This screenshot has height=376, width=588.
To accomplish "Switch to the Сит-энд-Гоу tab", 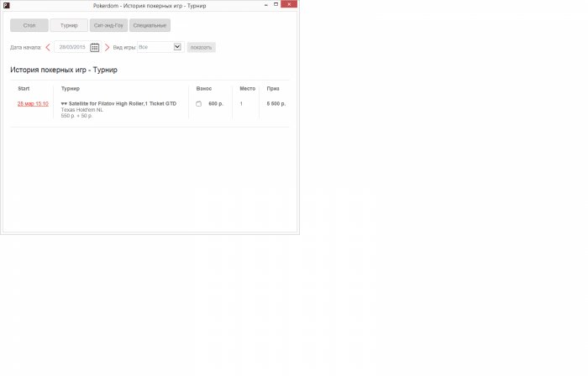I will (x=108, y=25).
